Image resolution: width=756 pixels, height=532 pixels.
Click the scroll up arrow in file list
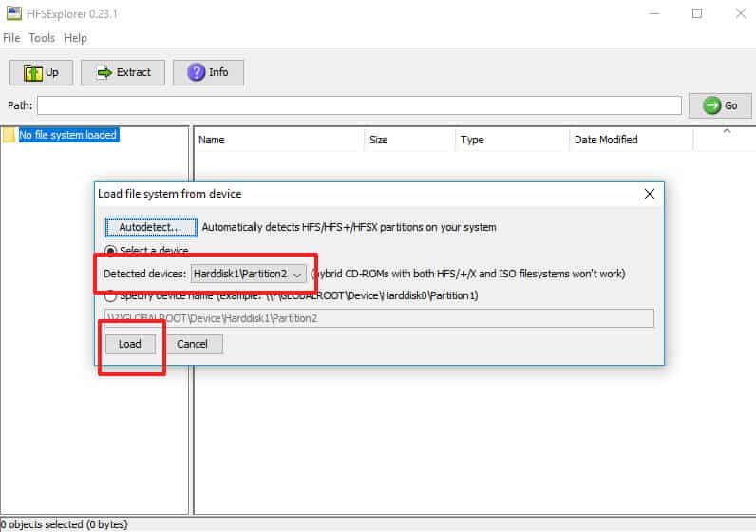pyautogui.click(x=727, y=132)
